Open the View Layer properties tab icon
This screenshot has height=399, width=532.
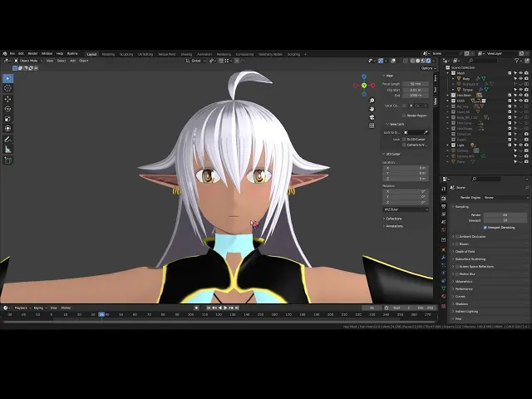(443, 214)
